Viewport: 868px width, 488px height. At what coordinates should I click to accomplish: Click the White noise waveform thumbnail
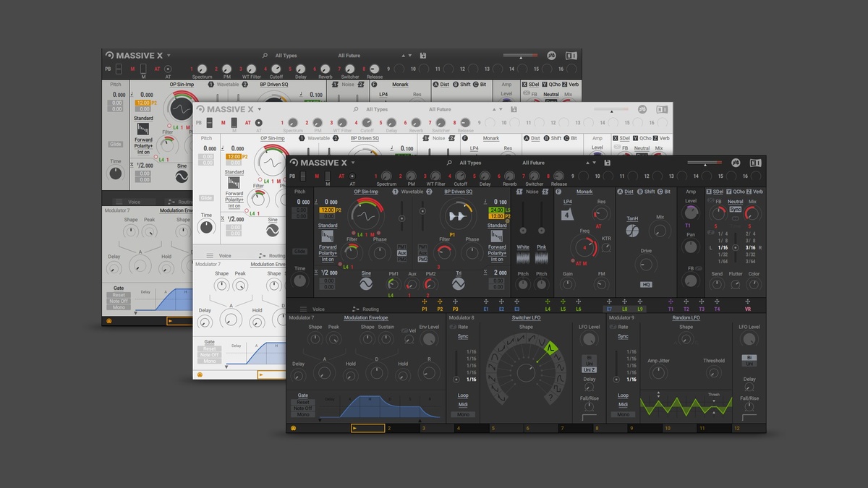523,258
